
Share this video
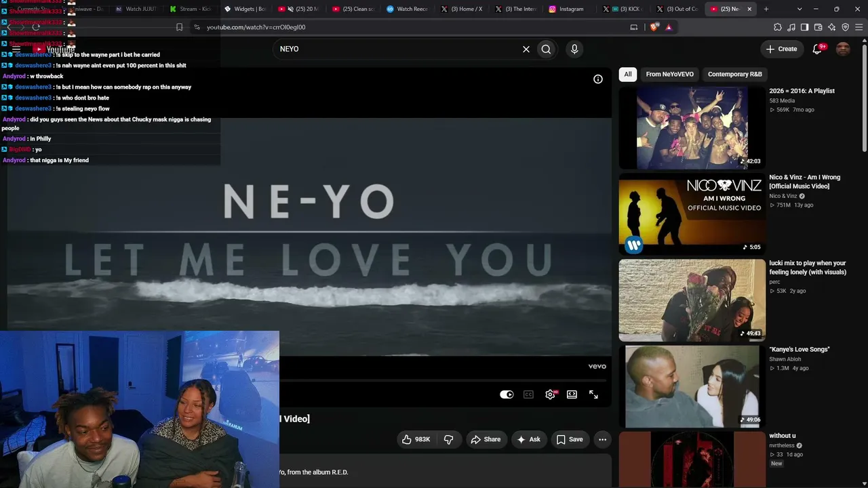tap(486, 439)
